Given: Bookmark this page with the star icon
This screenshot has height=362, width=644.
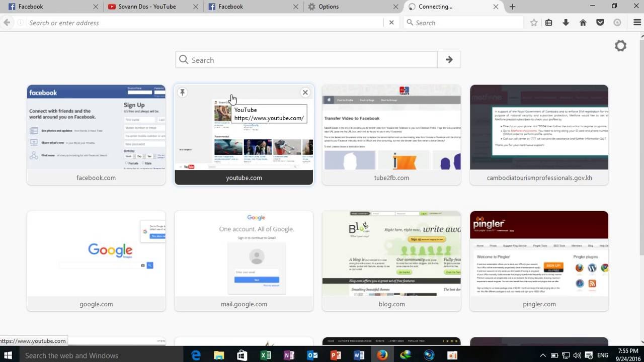Looking at the screenshot, I should click(x=534, y=23).
